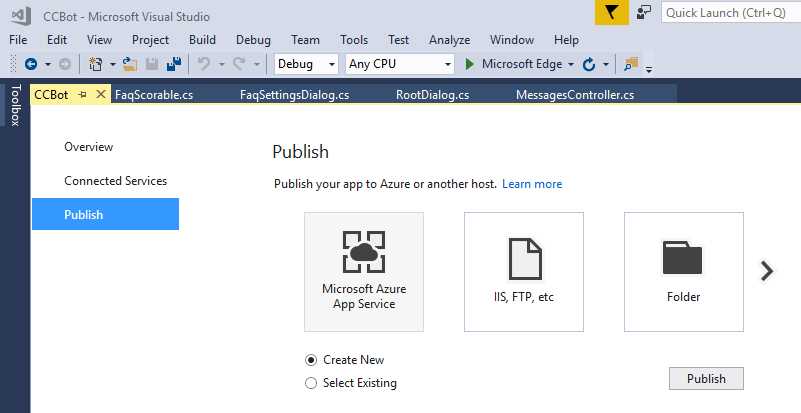Open the Project menu
The height and width of the screenshot is (413, 801).
tap(150, 40)
